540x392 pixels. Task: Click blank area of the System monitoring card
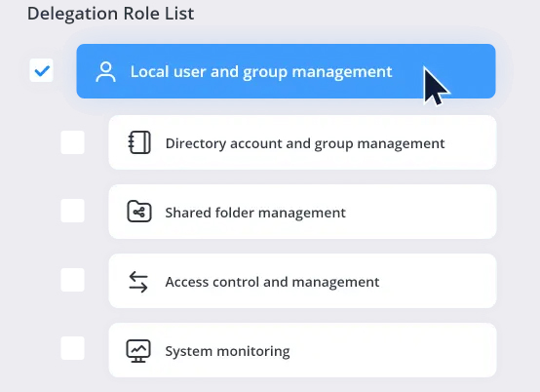(x=393, y=350)
